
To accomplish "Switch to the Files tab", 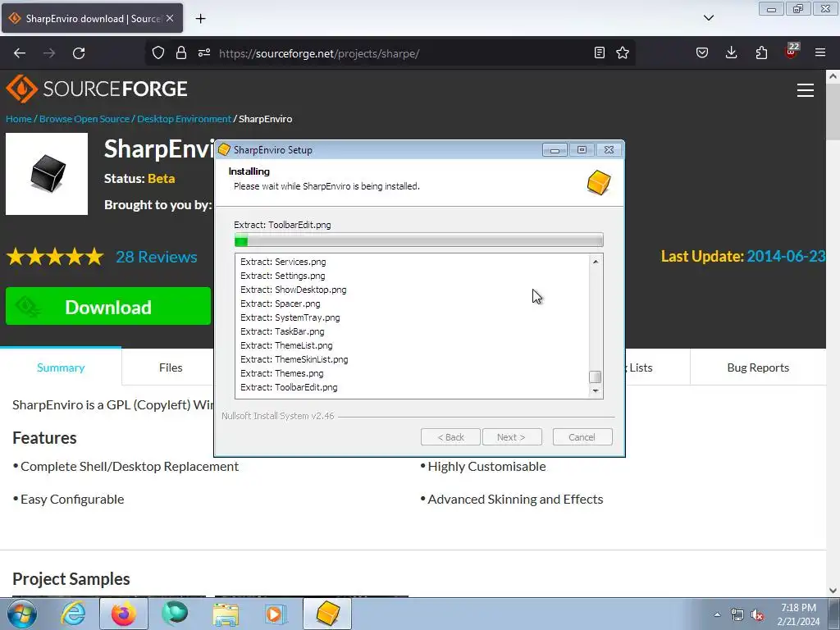I will coord(171,367).
